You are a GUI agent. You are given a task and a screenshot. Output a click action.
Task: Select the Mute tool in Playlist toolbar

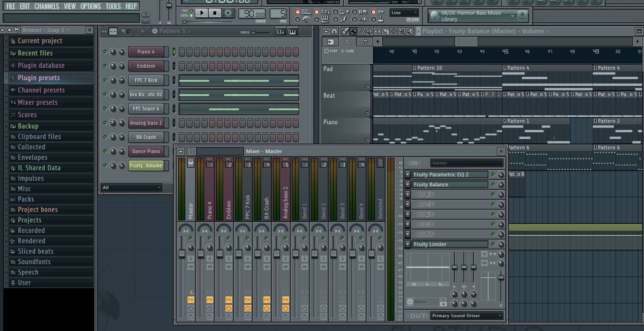(x=369, y=31)
